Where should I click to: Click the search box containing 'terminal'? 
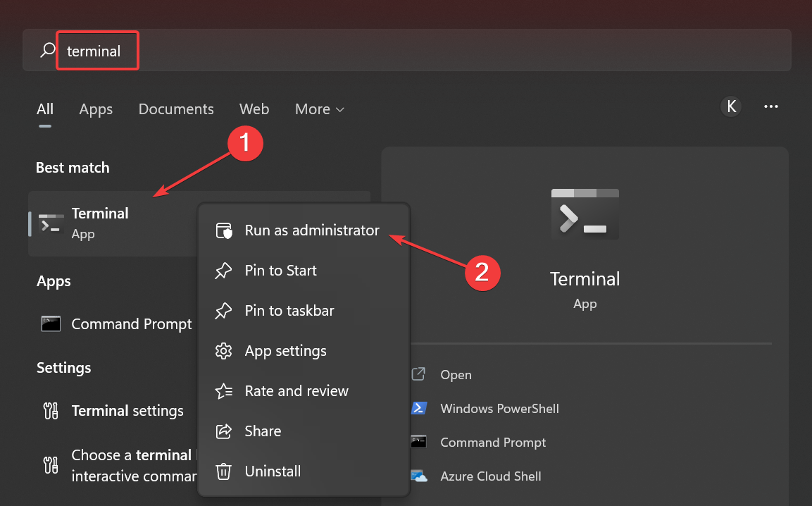pos(406,50)
